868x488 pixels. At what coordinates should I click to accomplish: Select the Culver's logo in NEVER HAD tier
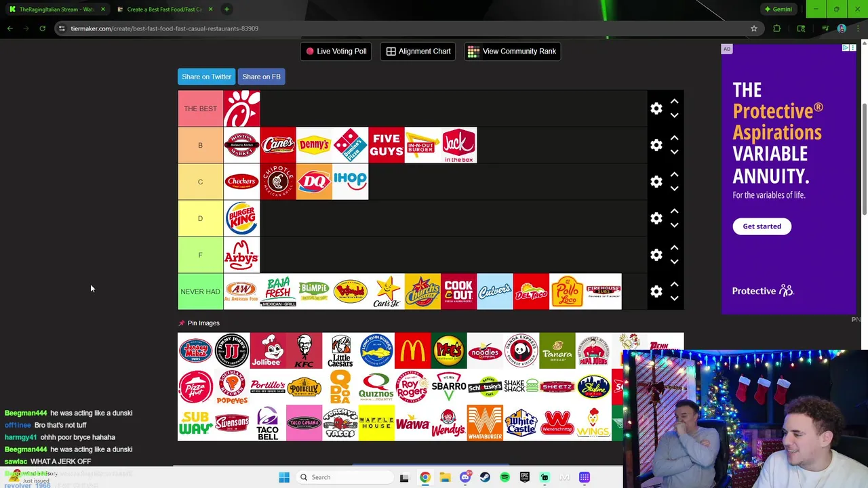(495, 291)
